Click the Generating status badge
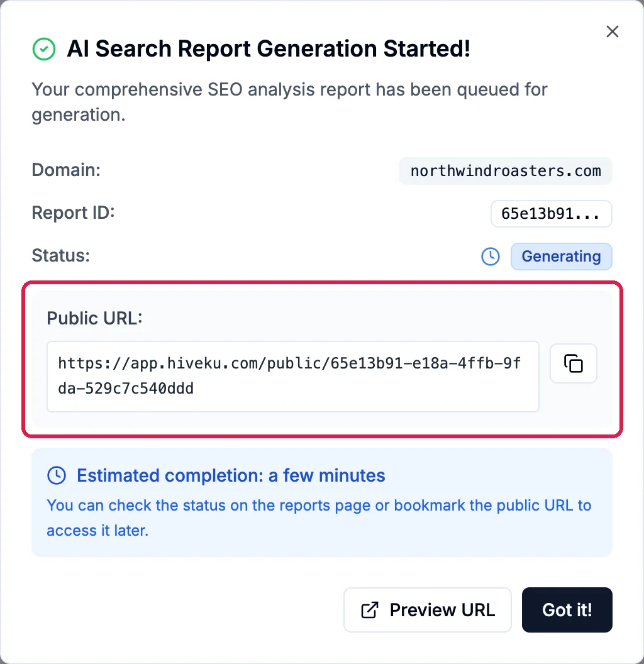The image size is (644, 664). [562, 256]
